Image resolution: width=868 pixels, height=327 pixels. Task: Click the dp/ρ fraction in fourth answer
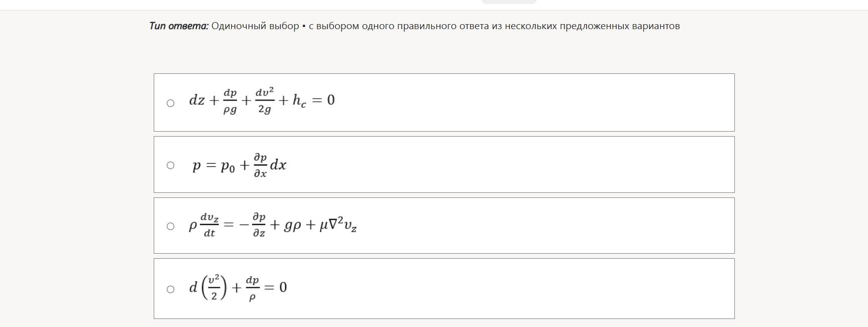[x=252, y=288]
